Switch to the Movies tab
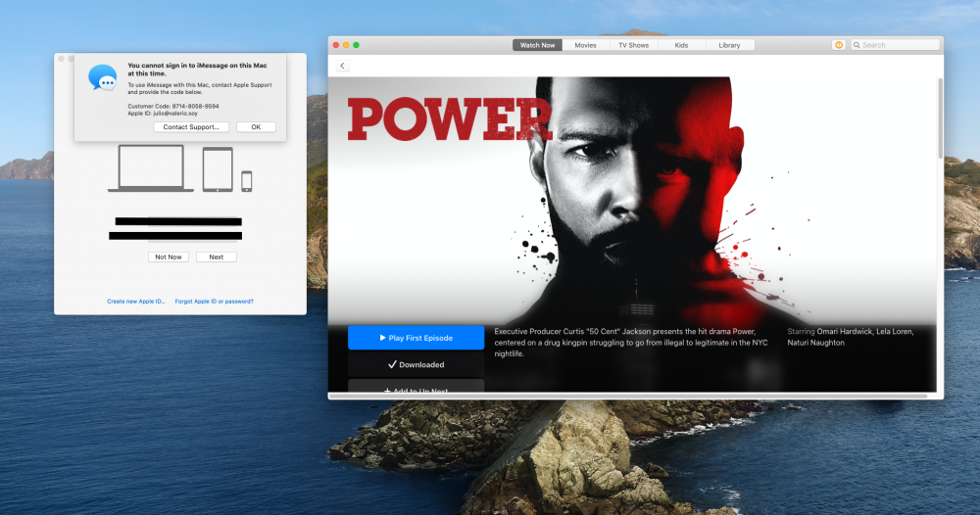 [586, 45]
